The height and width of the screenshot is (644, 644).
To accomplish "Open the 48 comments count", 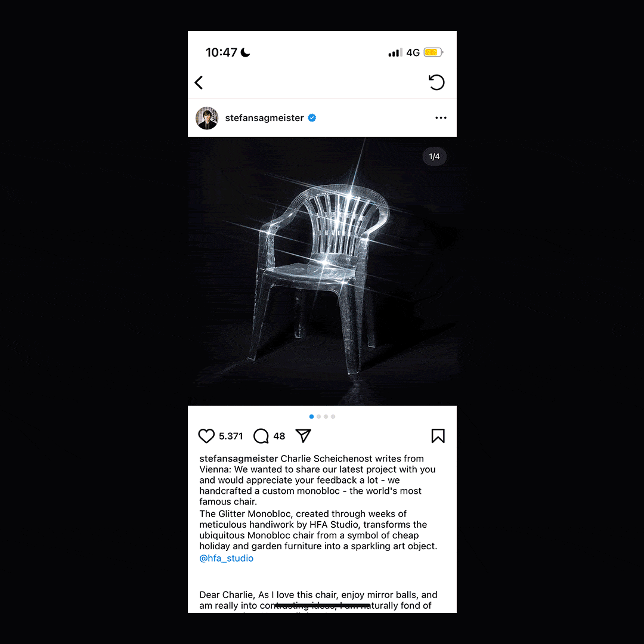I will tap(279, 436).
